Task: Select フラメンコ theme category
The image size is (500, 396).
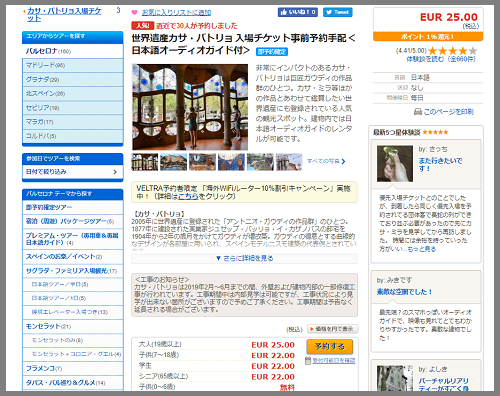Action: 72,368
